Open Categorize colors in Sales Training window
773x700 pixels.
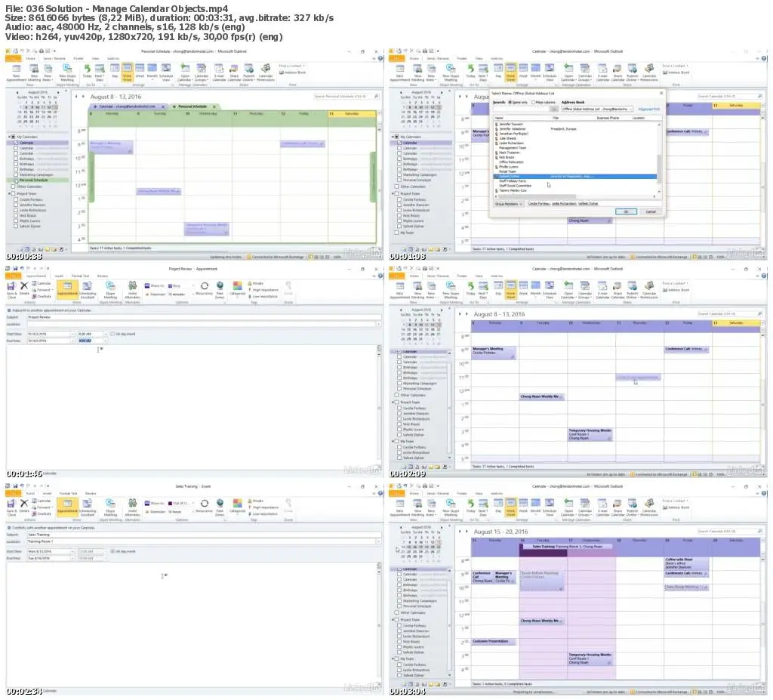pyautogui.click(x=237, y=506)
